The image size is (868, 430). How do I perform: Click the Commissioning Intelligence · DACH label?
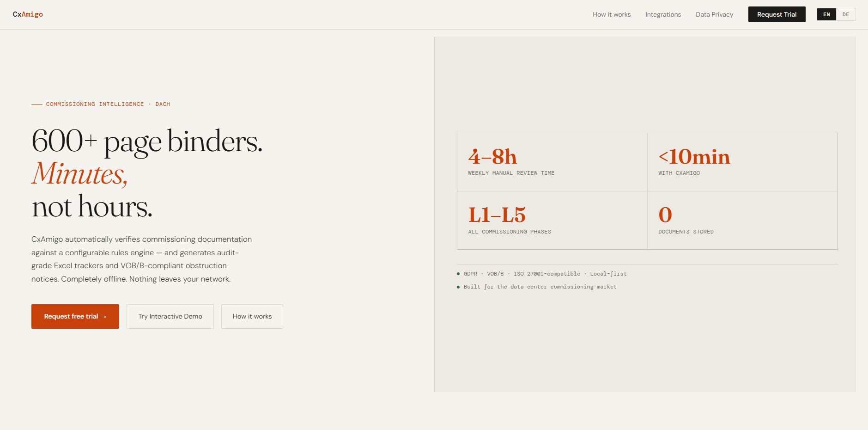[x=108, y=104]
